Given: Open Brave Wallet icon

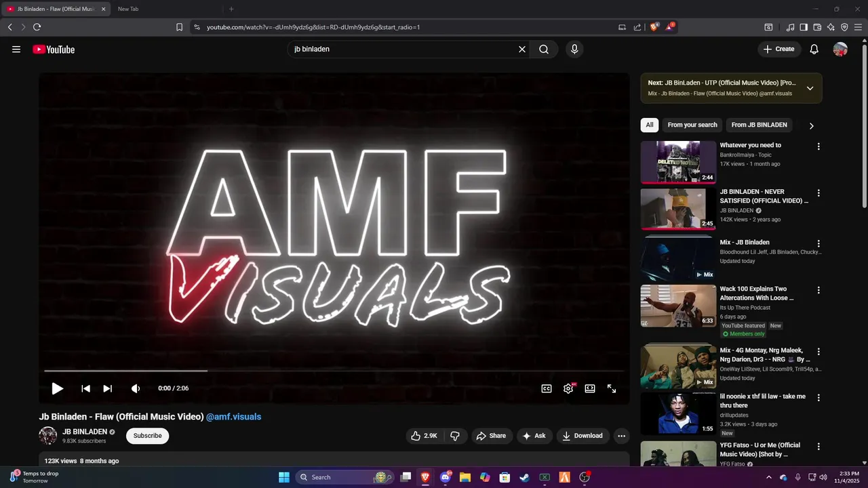Looking at the screenshot, I should click(817, 27).
